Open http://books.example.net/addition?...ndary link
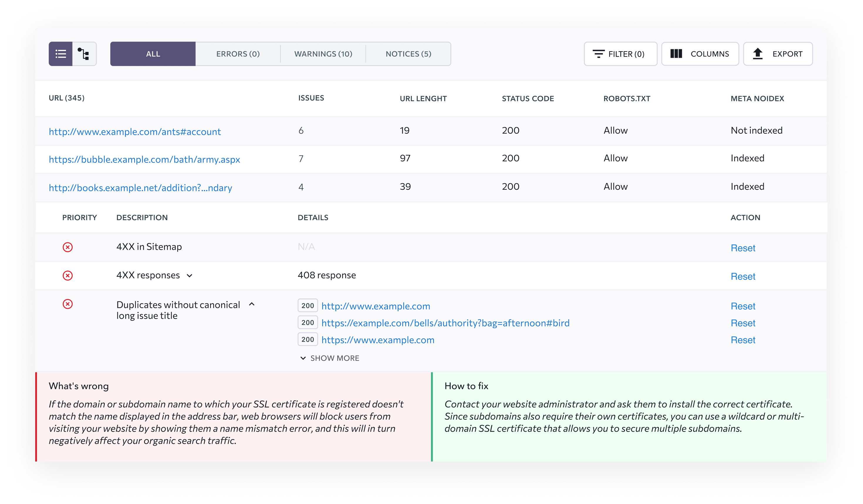863x504 pixels. pyautogui.click(x=140, y=188)
